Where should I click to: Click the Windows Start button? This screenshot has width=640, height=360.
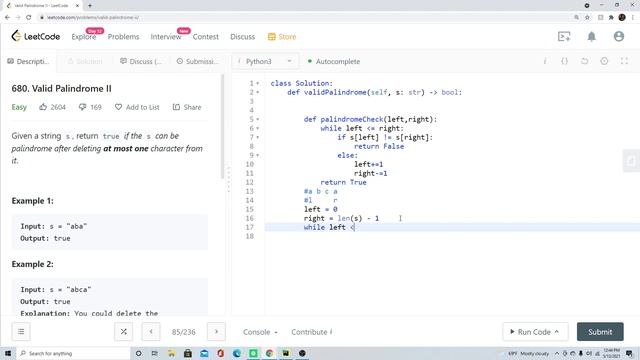click(8, 353)
